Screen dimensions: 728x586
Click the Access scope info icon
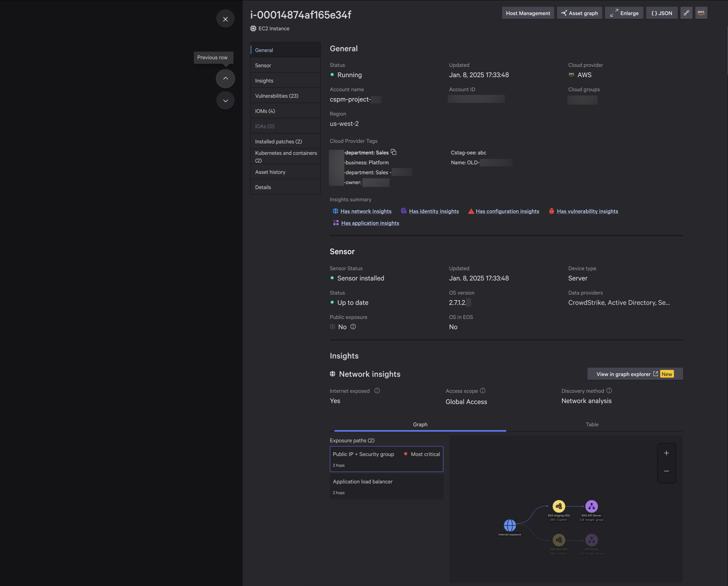482,390
